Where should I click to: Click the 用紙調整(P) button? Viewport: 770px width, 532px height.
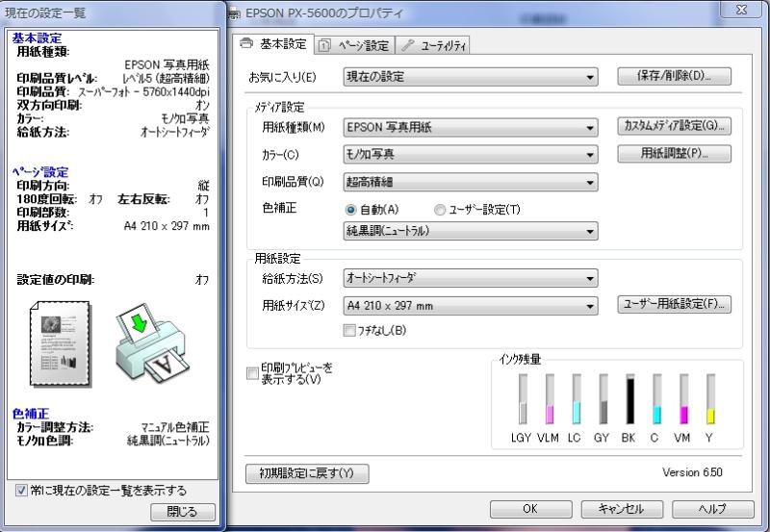click(x=674, y=153)
